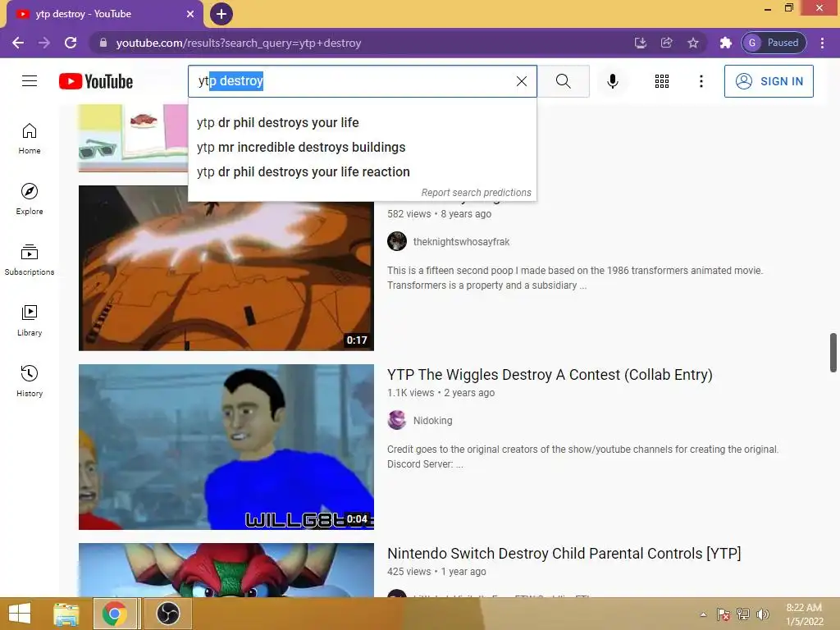This screenshot has width=840, height=630.
Task: Bookmark this page with the star
Action: (692, 43)
